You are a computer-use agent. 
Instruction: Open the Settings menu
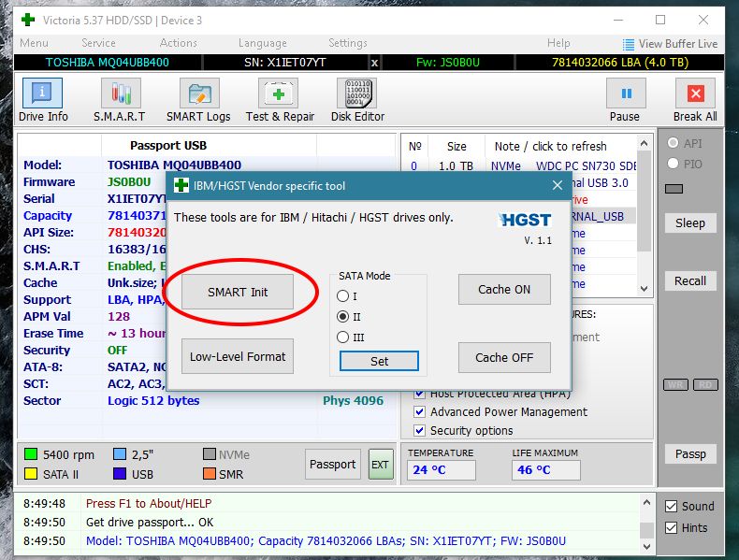click(347, 43)
